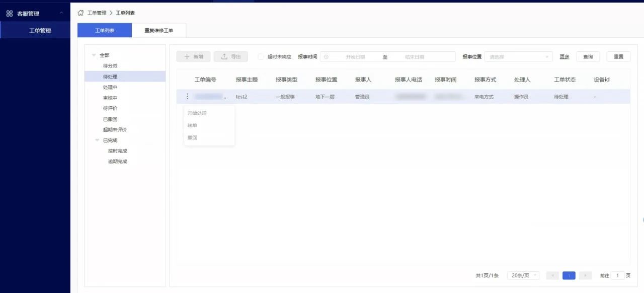Open the 报事位置 selection dropdown
This screenshot has height=293, width=644.
[518, 56]
